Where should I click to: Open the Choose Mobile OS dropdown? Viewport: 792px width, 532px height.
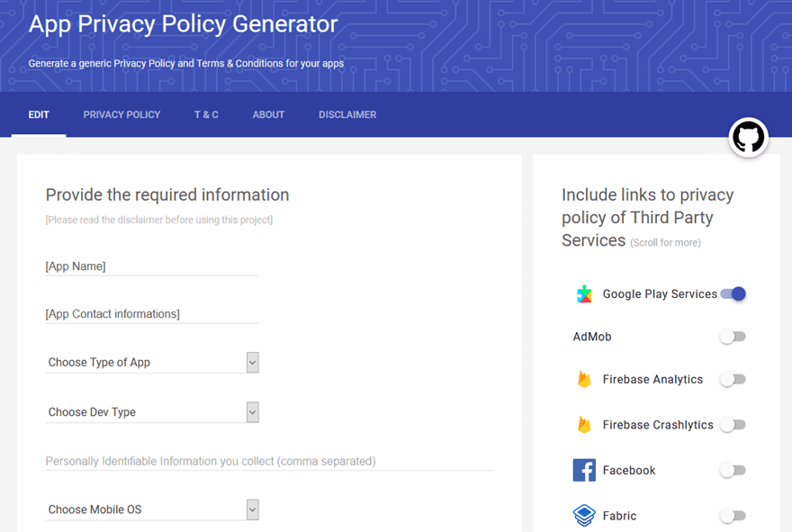152,509
